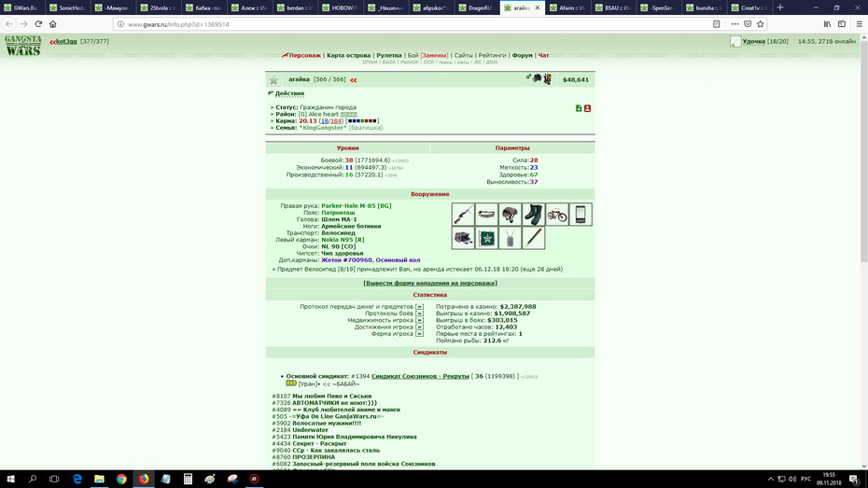
Task: Open the Parker-Hale M-85 [BG] item link
Action: (356, 206)
